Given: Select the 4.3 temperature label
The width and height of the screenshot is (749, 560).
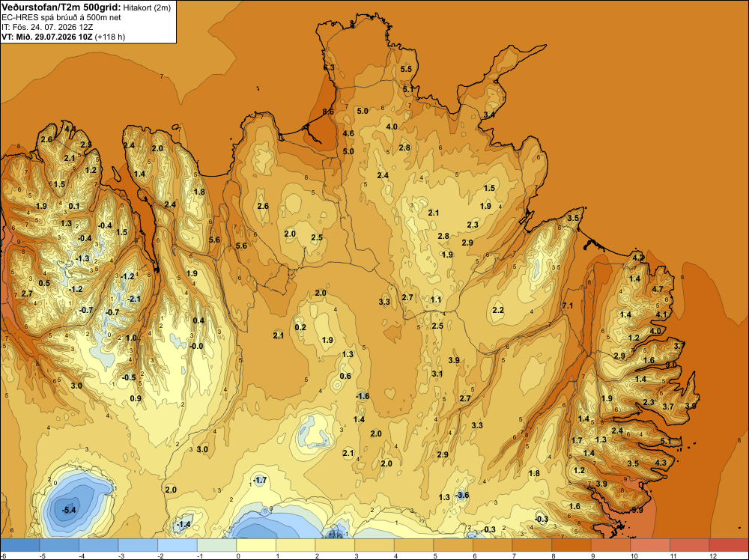Looking at the screenshot, I should pos(661,463).
